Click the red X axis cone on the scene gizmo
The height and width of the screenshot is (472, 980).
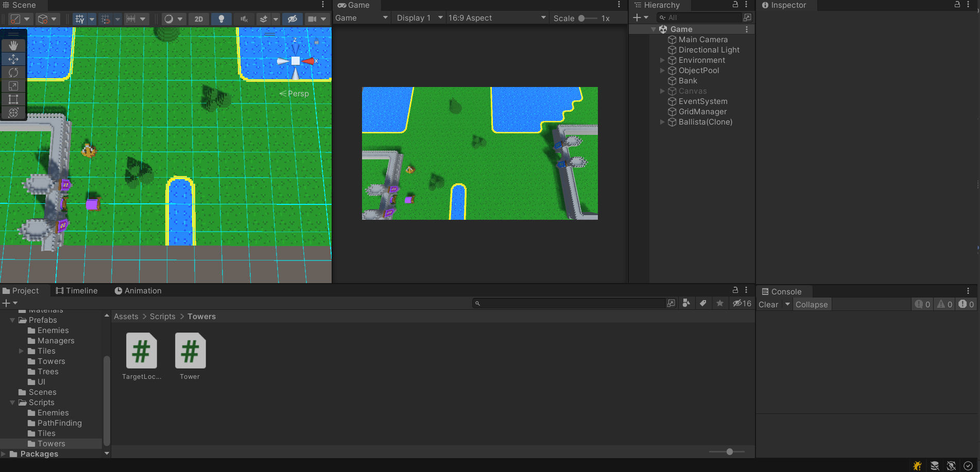tap(308, 61)
